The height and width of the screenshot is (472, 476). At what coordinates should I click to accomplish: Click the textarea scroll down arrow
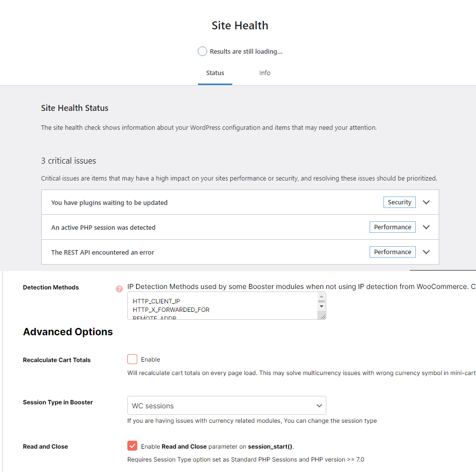(x=321, y=306)
